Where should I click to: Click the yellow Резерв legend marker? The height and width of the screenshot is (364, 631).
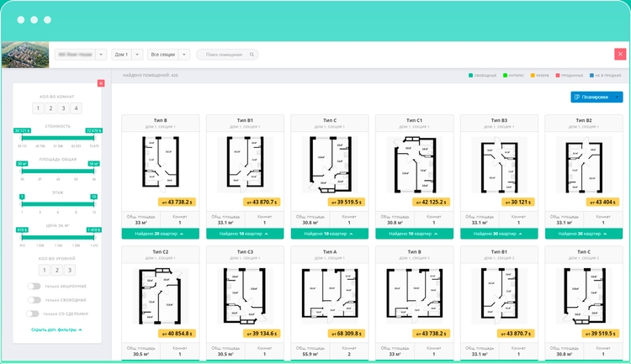pyautogui.click(x=533, y=76)
